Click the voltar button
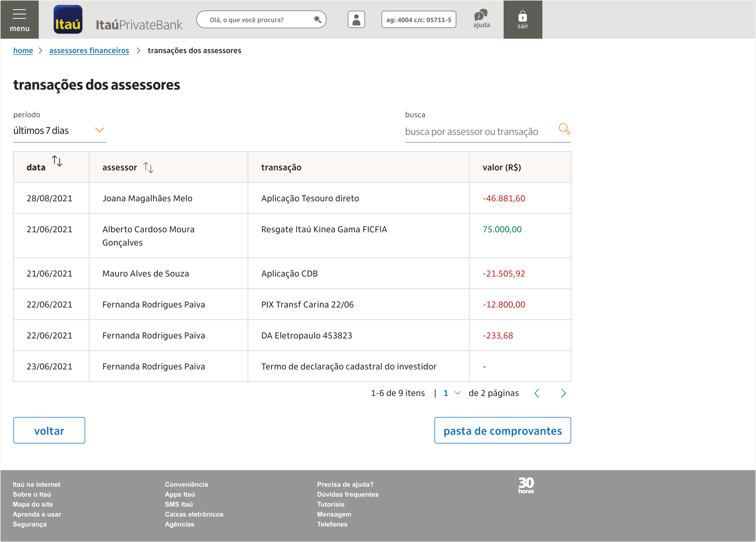 (49, 430)
